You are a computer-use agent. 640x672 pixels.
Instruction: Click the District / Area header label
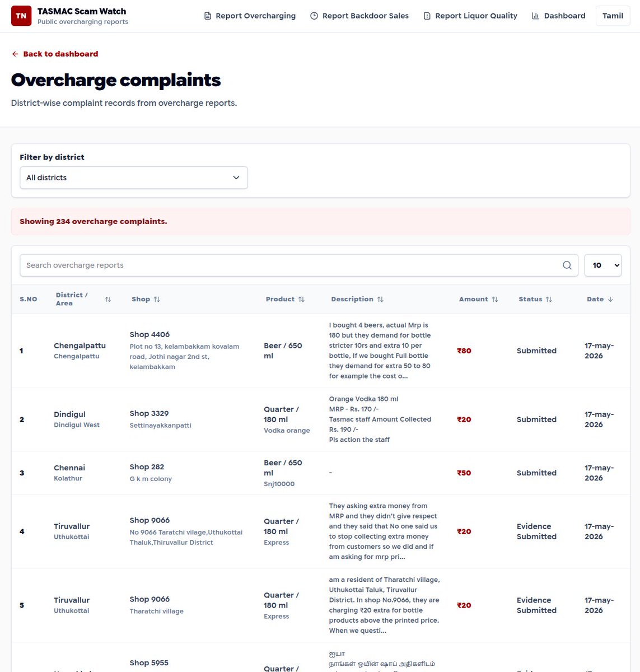click(x=72, y=299)
